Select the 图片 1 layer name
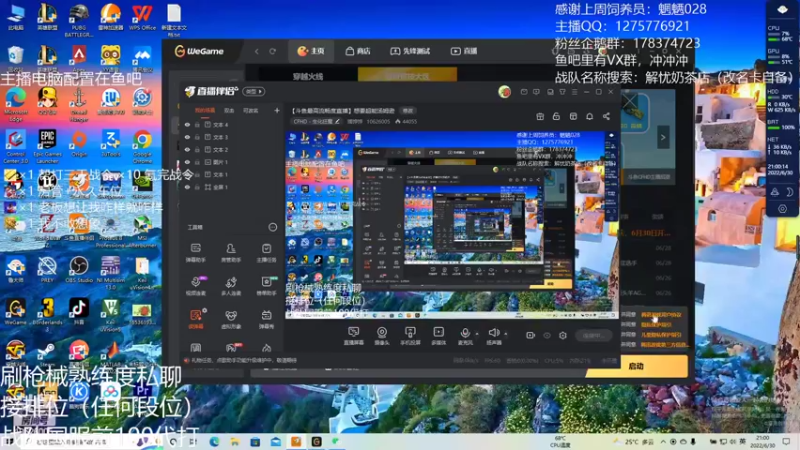 coord(220,162)
